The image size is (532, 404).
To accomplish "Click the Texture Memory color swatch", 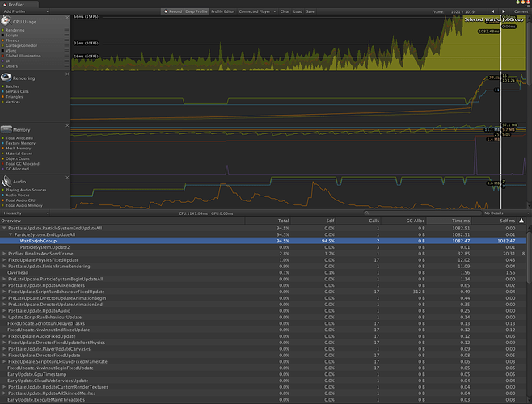I will coord(4,142).
